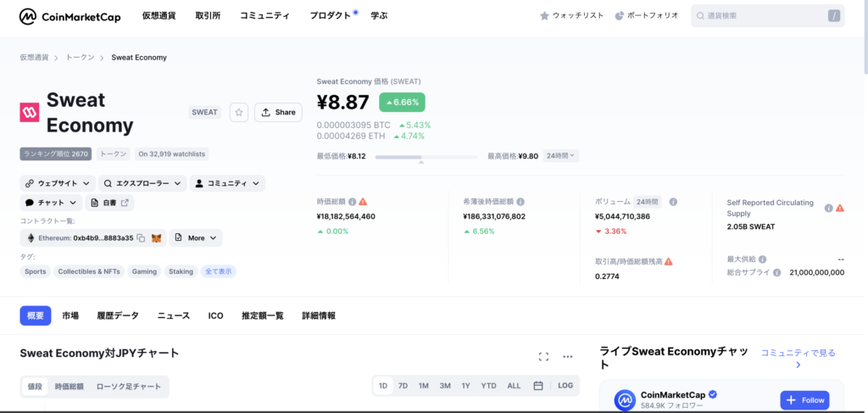Select the ローソク足チャート mode
Image resolution: width=868 pixels, height=413 pixels.
click(129, 387)
